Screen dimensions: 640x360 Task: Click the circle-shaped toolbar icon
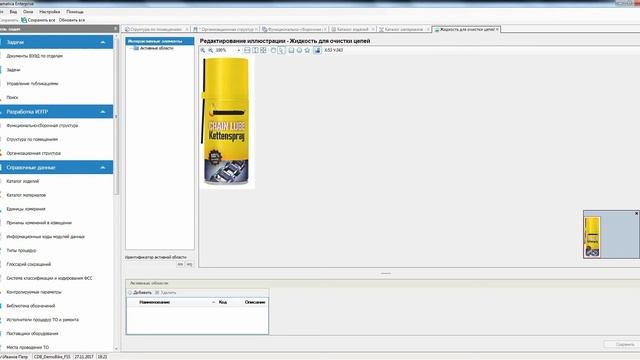[299, 50]
